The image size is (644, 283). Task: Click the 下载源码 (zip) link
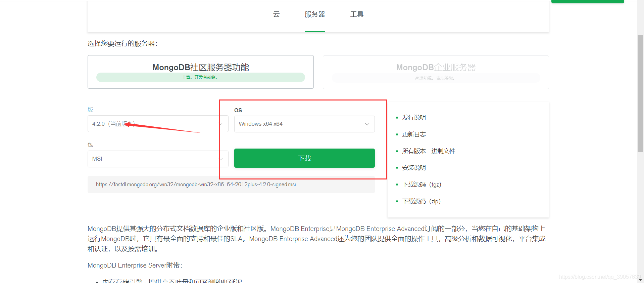421,201
